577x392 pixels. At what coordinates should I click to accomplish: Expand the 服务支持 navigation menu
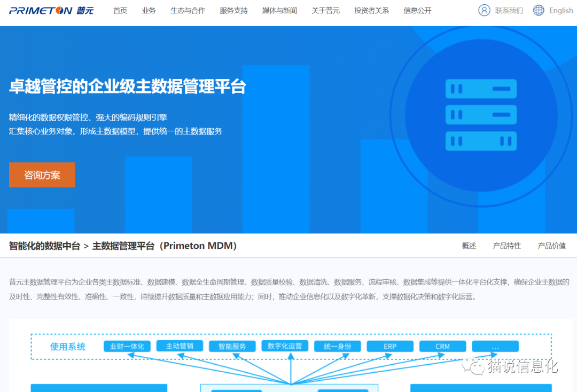[x=233, y=11]
